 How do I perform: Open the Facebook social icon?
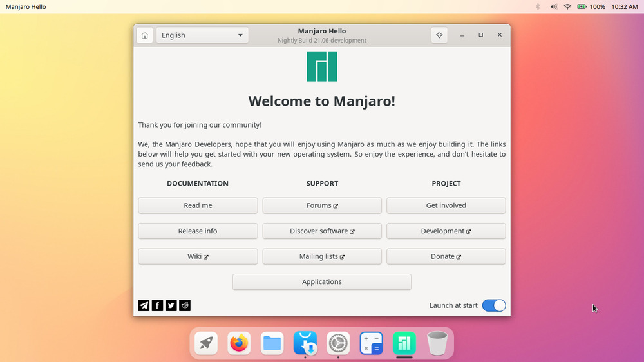pyautogui.click(x=157, y=305)
